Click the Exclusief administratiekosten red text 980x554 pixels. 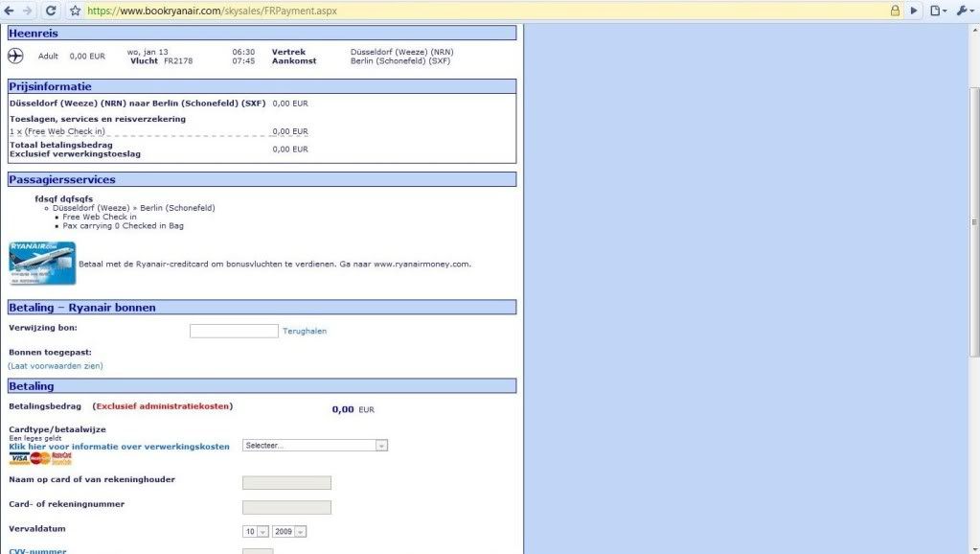click(x=163, y=406)
